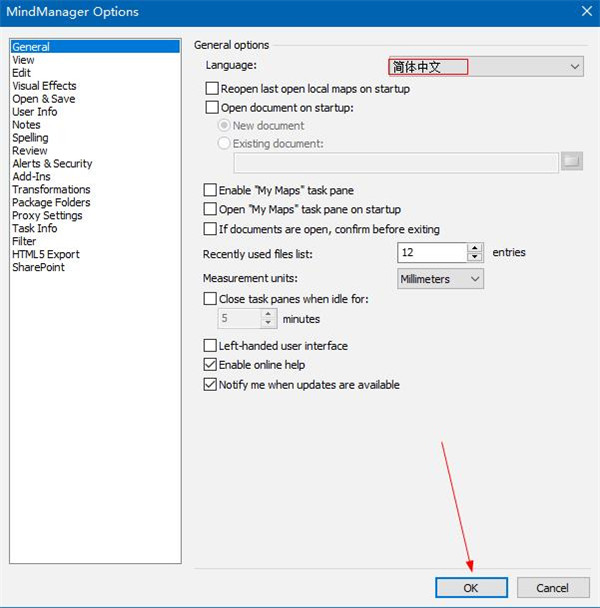Switch to Proxy Settings page
Image resolution: width=600 pixels, height=608 pixels.
coord(47,215)
